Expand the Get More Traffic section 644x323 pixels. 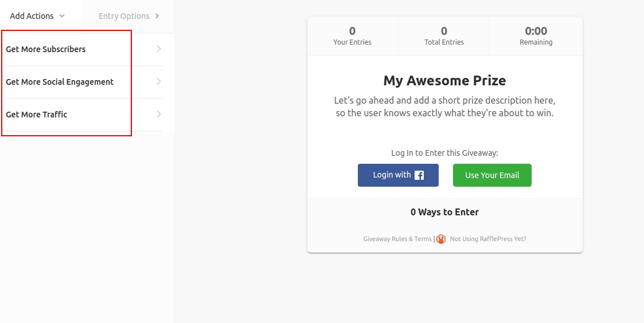point(37,115)
